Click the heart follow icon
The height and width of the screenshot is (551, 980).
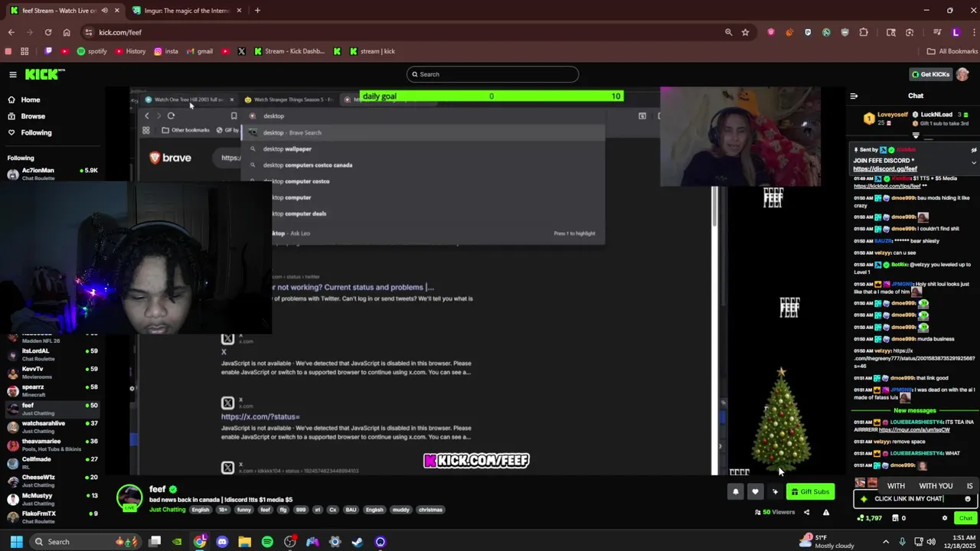click(755, 492)
